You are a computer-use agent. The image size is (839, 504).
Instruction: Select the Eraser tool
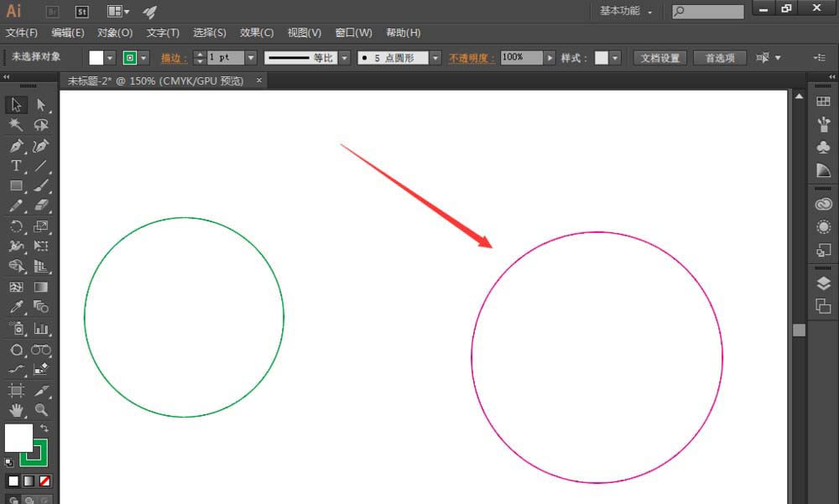[x=41, y=205]
